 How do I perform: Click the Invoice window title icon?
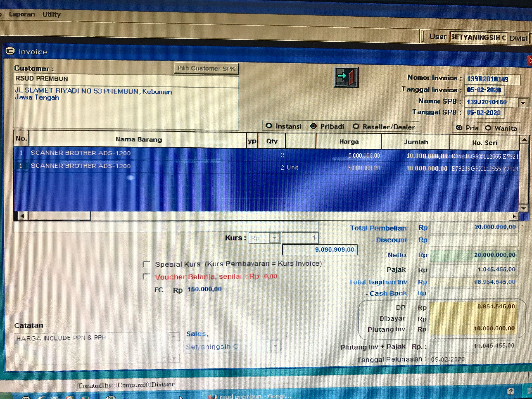[10, 51]
